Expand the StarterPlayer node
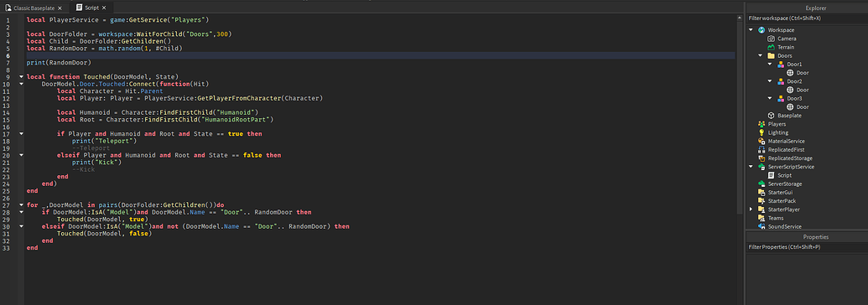The image size is (868, 305). point(751,209)
